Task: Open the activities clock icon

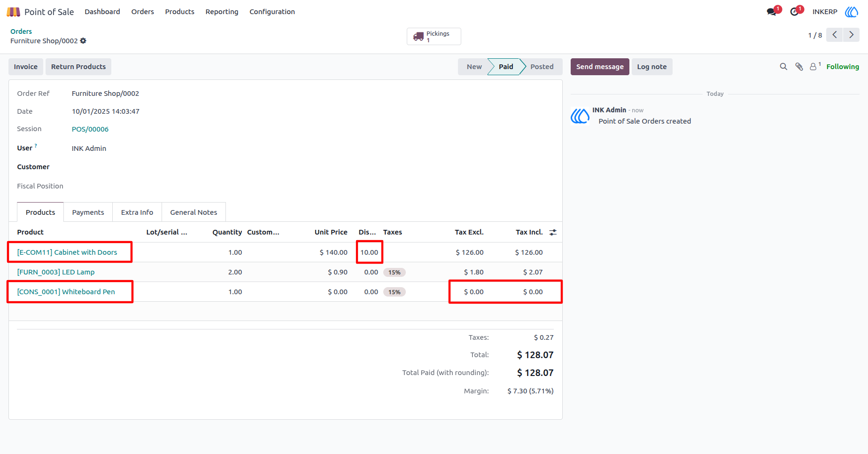Action: pyautogui.click(x=794, y=12)
